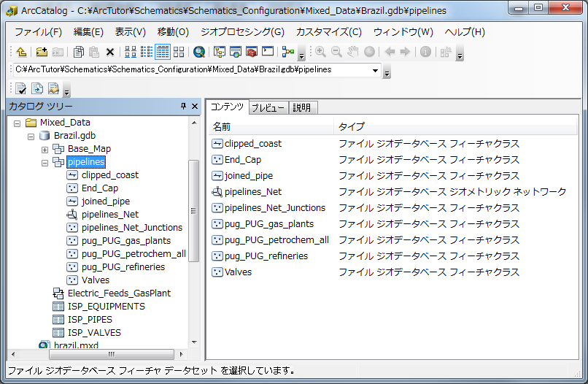588x384 pixels.
Task: Select pug_PUG_petrochem_all in catalog tree
Action: pos(134,254)
